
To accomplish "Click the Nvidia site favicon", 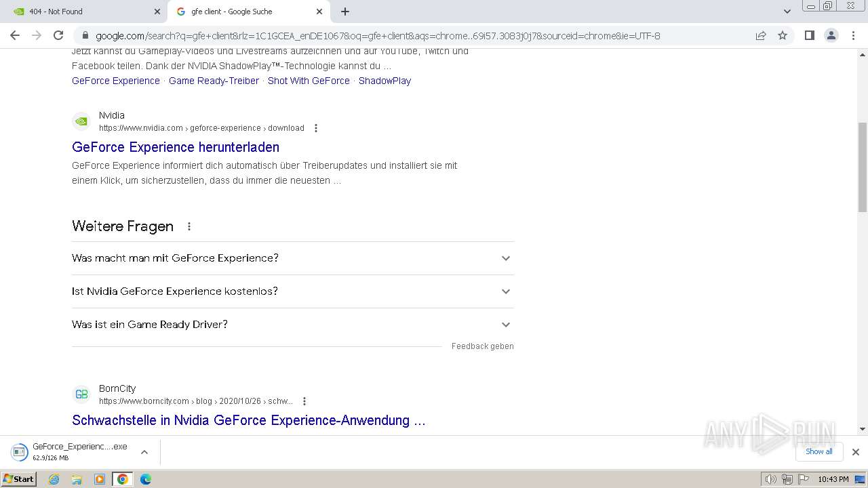I will tap(81, 121).
